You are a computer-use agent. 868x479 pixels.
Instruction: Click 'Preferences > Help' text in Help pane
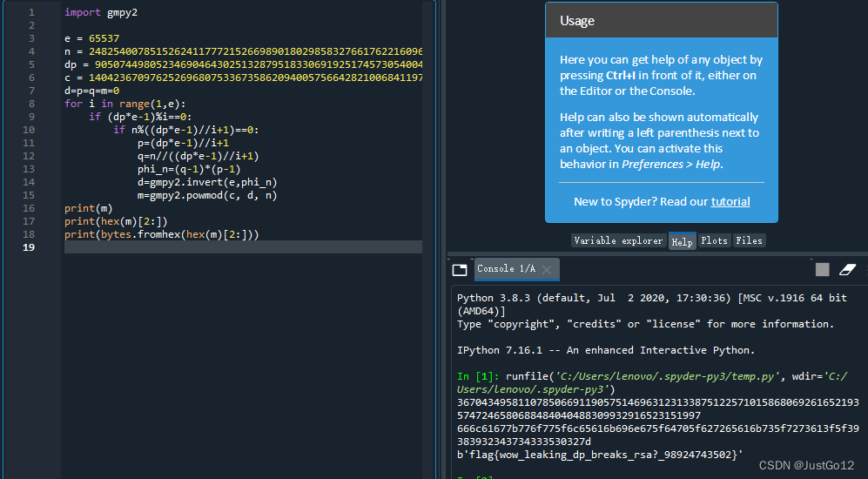(672, 164)
